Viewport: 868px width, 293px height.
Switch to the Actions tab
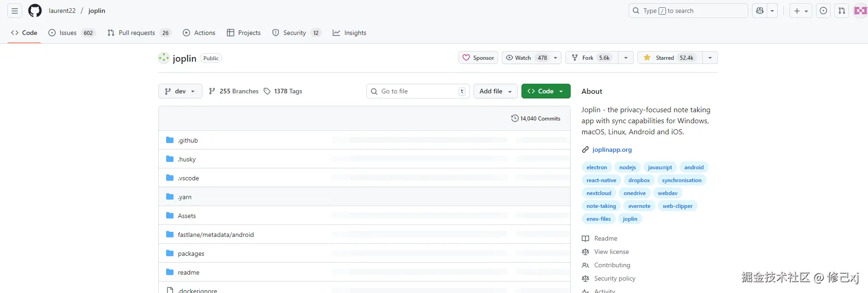coord(199,33)
